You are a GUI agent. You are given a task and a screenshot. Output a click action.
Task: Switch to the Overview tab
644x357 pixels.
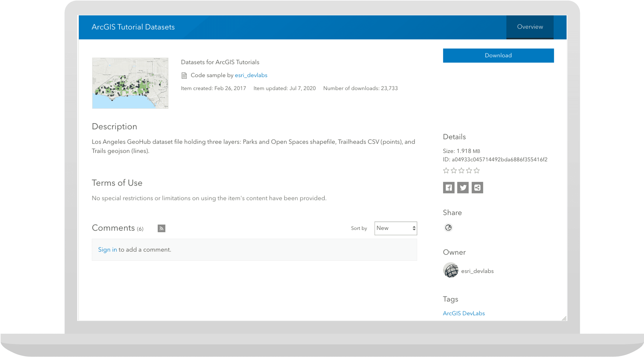(x=530, y=27)
